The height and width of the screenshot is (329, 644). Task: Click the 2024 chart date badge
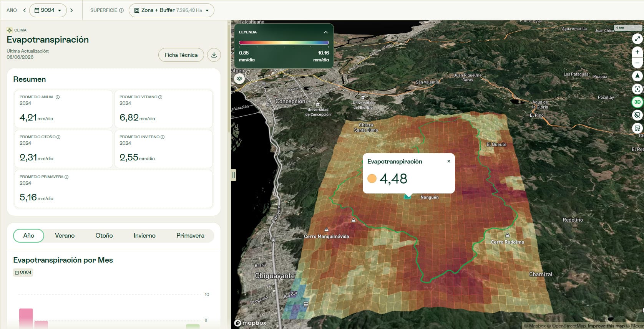[23, 273]
